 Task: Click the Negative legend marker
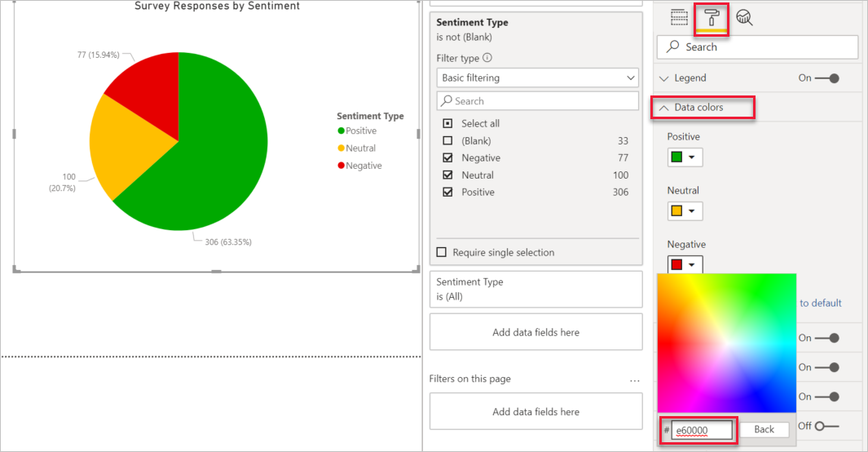[x=341, y=166]
